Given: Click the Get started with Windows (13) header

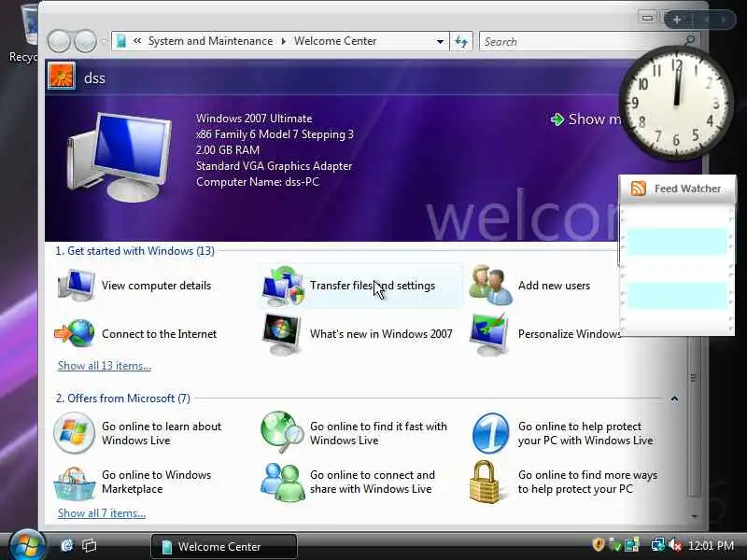Looking at the screenshot, I should click(x=134, y=251).
